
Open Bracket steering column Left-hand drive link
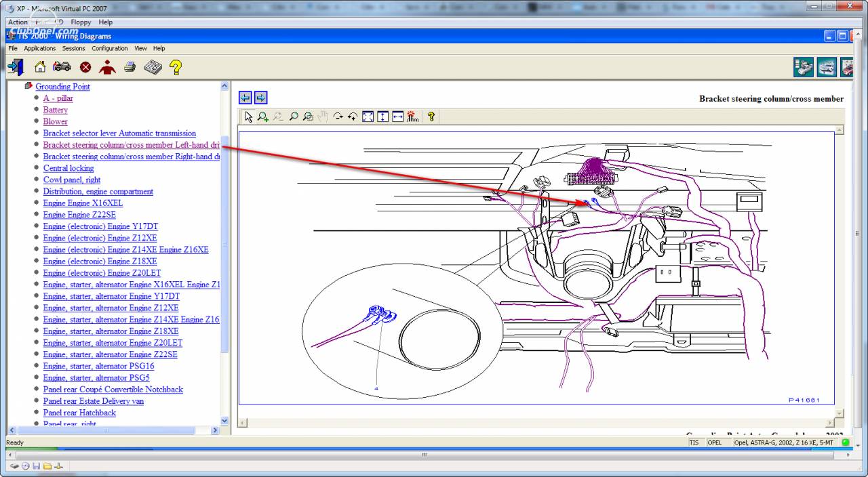click(132, 145)
